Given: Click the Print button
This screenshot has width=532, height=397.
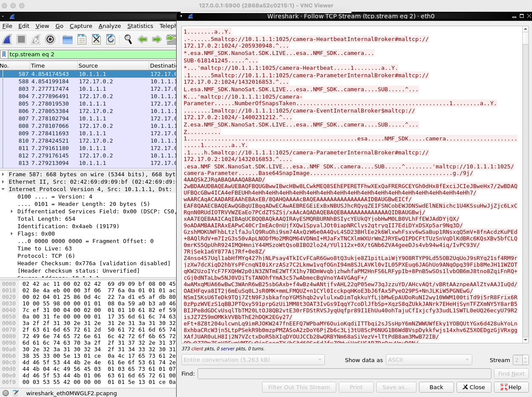Looking at the screenshot, I should (356, 387).
